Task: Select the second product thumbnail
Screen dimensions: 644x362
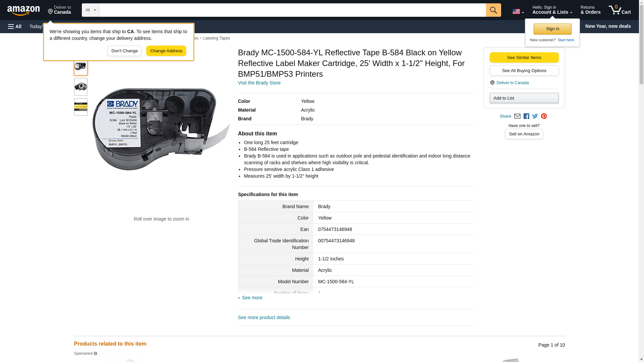Action: click(80, 87)
